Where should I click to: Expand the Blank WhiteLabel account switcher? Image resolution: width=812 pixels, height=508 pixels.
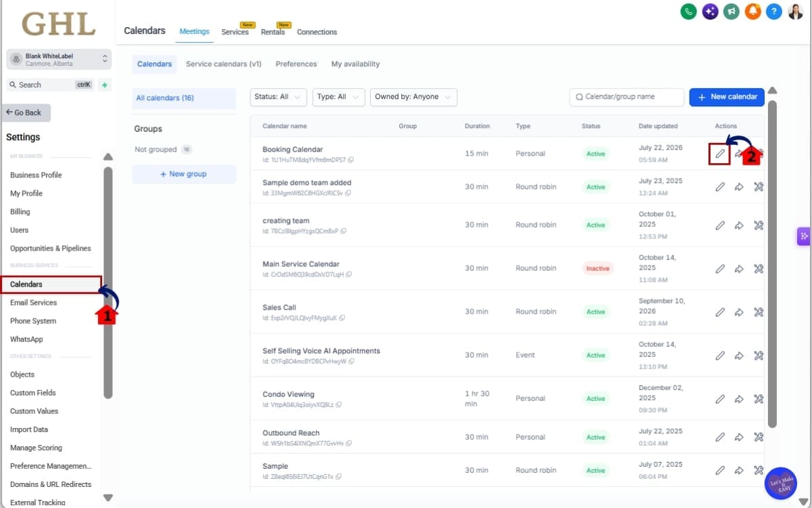click(x=59, y=60)
